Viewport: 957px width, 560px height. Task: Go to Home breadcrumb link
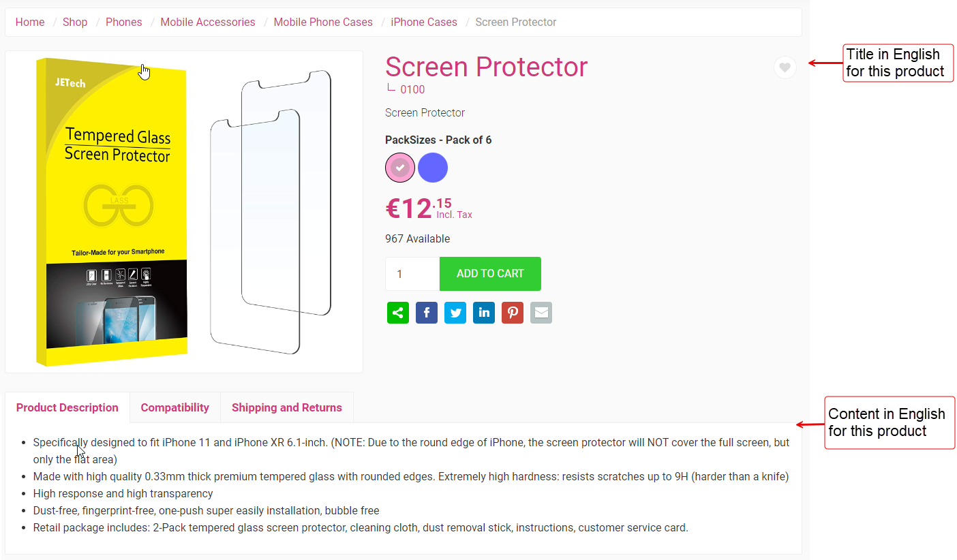tap(30, 22)
